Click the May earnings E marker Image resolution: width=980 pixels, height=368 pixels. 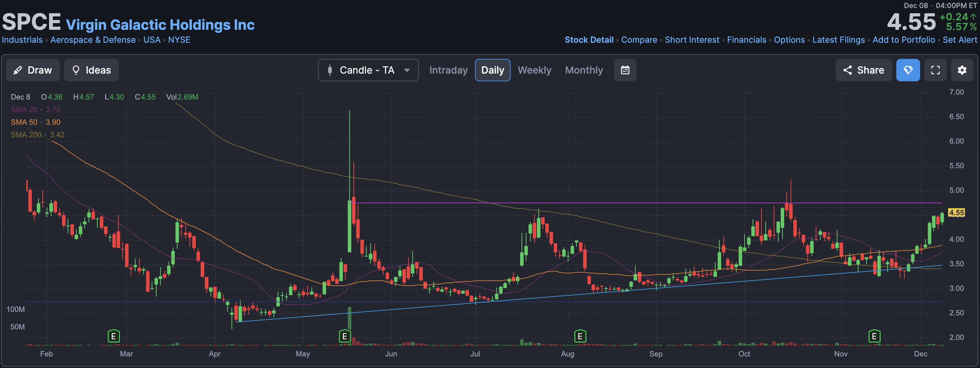(345, 336)
